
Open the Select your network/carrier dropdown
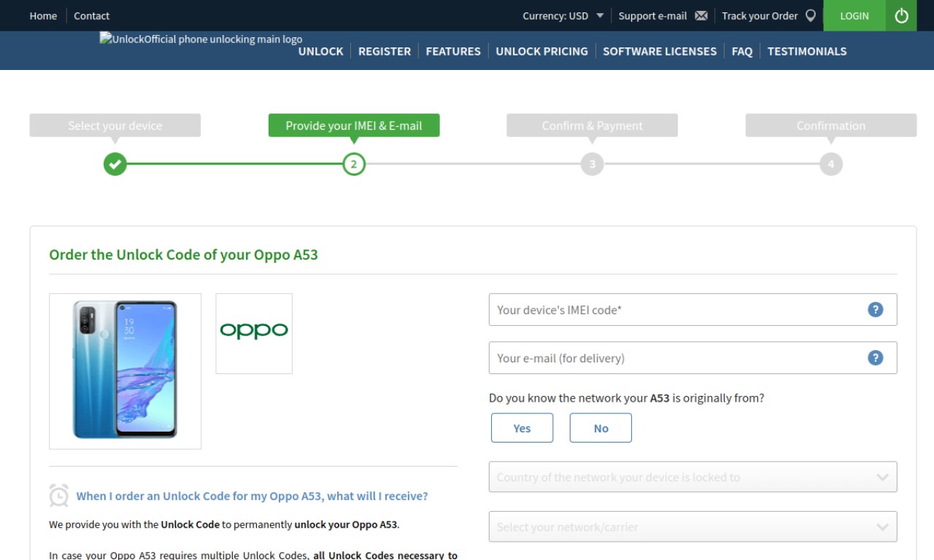click(692, 526)
